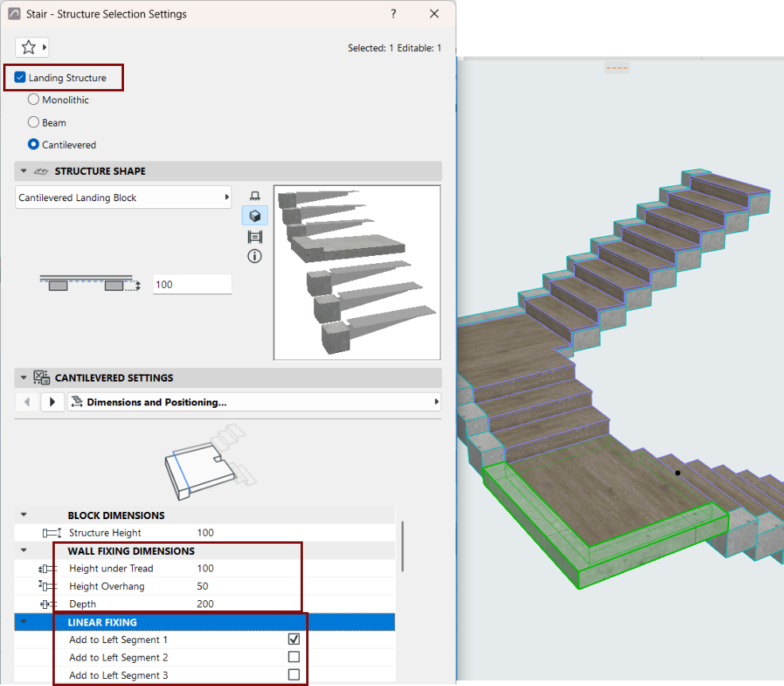Collapse the Cantilevered Settings panel
The width and height of the screenshot is (784, 686).
pos(24,378)
